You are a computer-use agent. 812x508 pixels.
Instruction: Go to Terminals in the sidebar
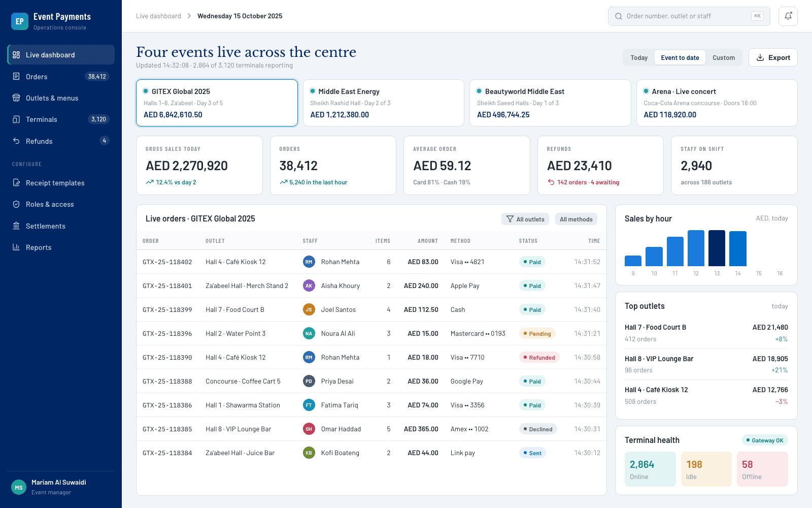click(x=61, y=119)
